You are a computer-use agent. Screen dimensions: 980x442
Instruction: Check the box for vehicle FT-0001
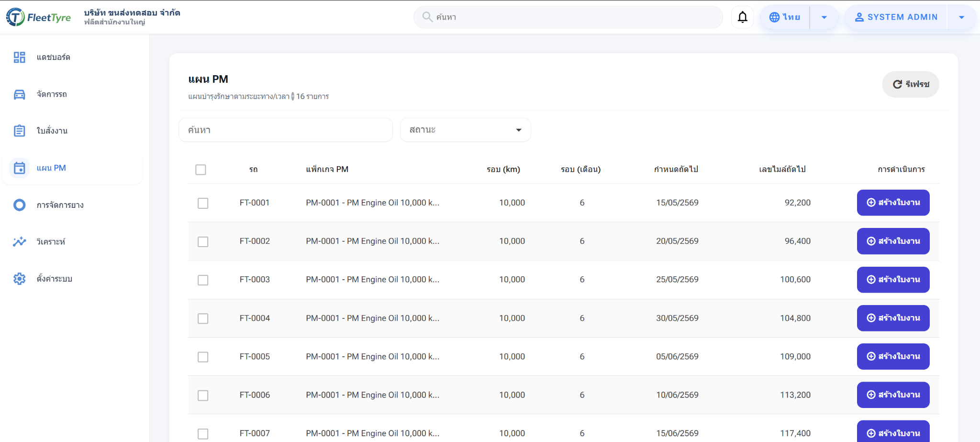point(203,203)
